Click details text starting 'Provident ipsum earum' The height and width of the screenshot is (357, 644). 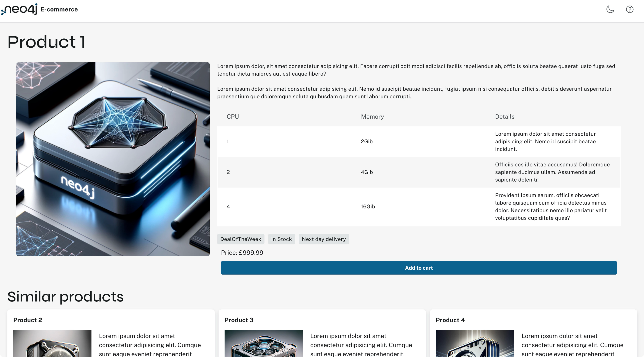pyautogui.click(x=551, y=207)
